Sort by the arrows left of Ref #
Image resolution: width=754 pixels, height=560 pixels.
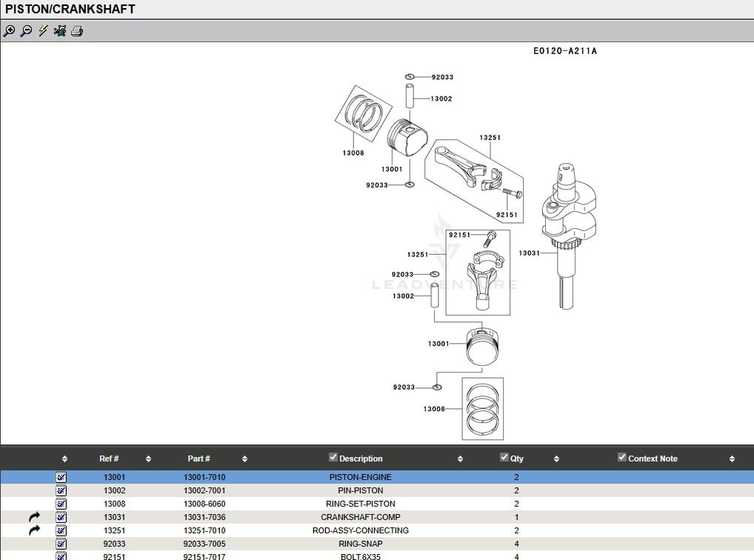pyautogui.click(x=64, y=459)
